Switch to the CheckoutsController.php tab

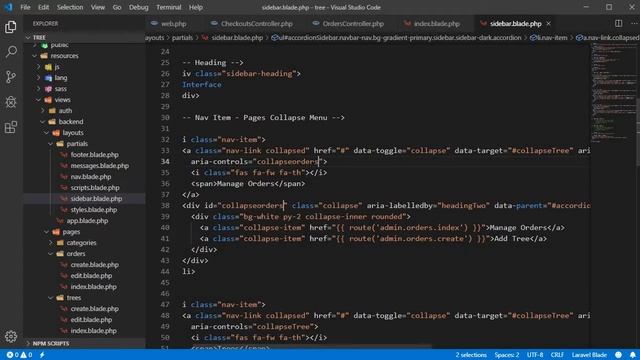tap(256, 24)
